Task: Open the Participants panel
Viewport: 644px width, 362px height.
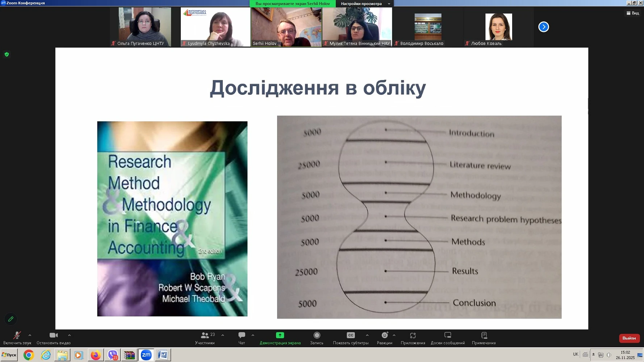Action: [205, 338]
